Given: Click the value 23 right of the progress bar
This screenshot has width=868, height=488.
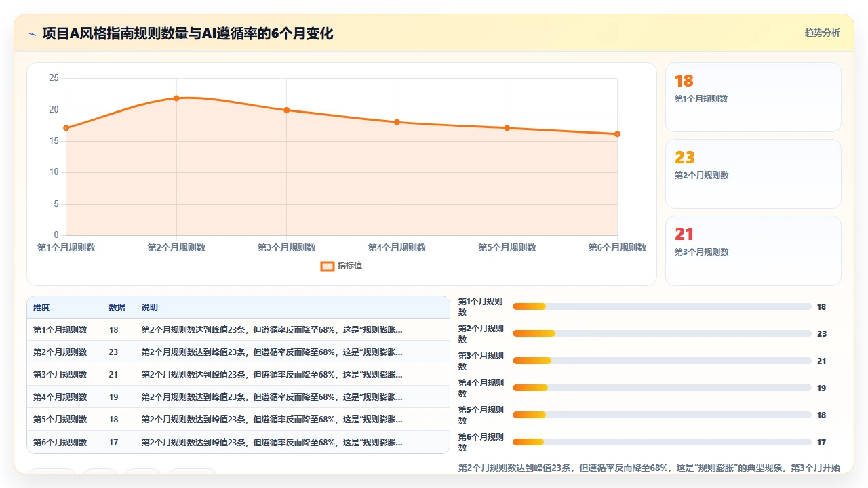Looking at the screenshot, I should 822,334.
